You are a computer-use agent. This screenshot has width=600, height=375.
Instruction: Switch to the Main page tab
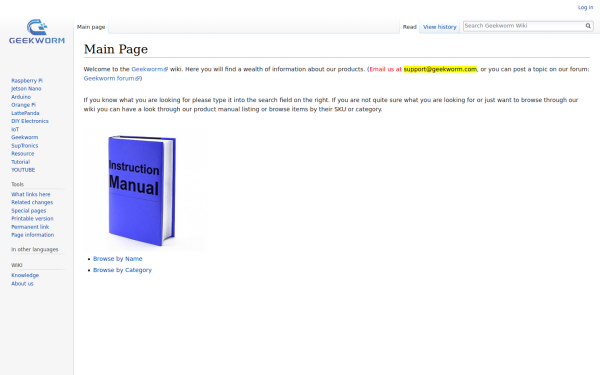[x=91, y=27]
